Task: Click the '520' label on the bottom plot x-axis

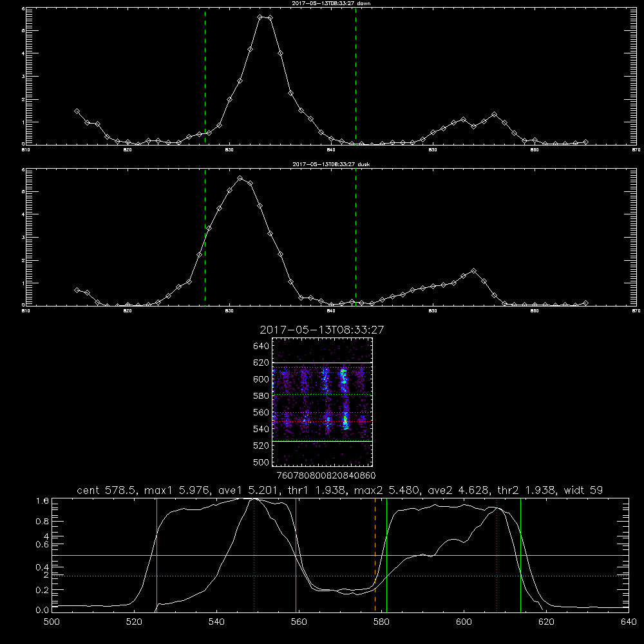Action: point(134,622)
